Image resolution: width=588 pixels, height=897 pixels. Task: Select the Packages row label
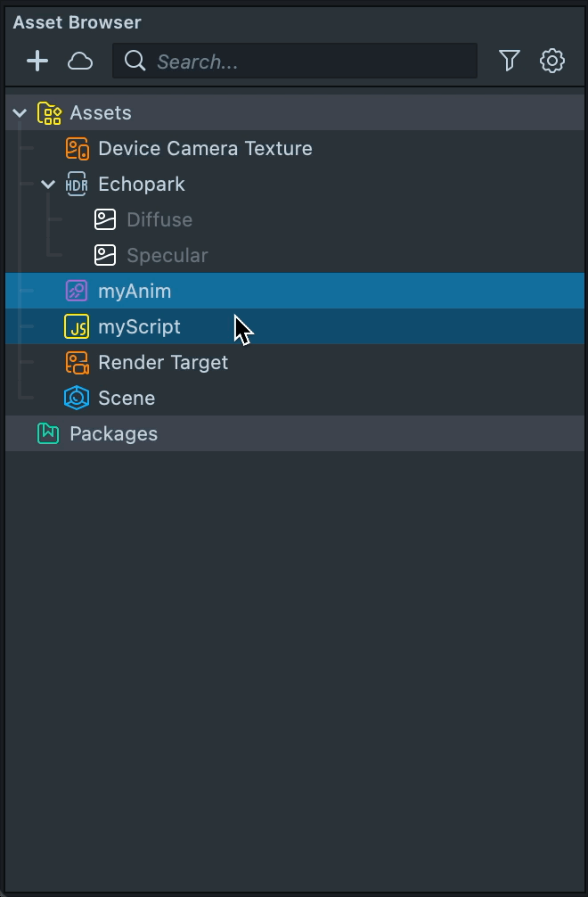coord(113,433)
